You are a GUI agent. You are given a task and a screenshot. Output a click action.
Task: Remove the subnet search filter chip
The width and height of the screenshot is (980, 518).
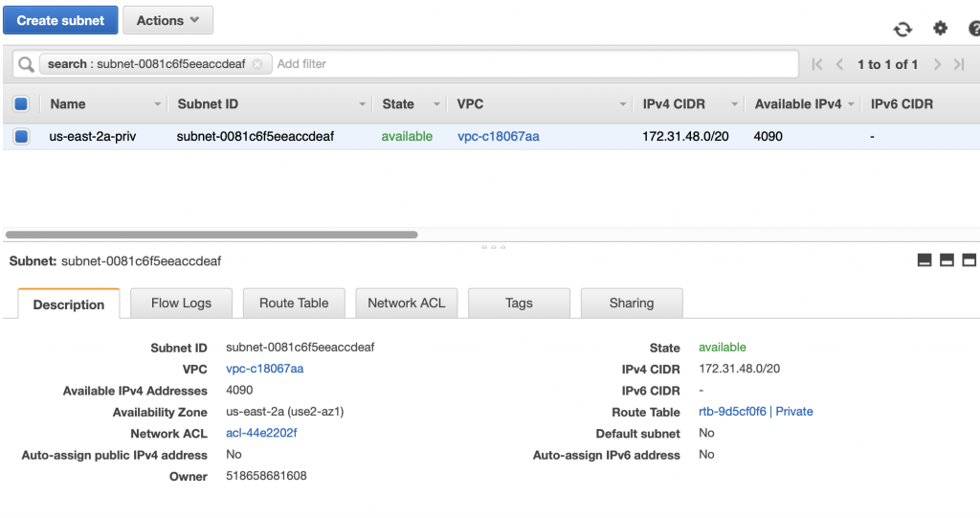[257, 64]
